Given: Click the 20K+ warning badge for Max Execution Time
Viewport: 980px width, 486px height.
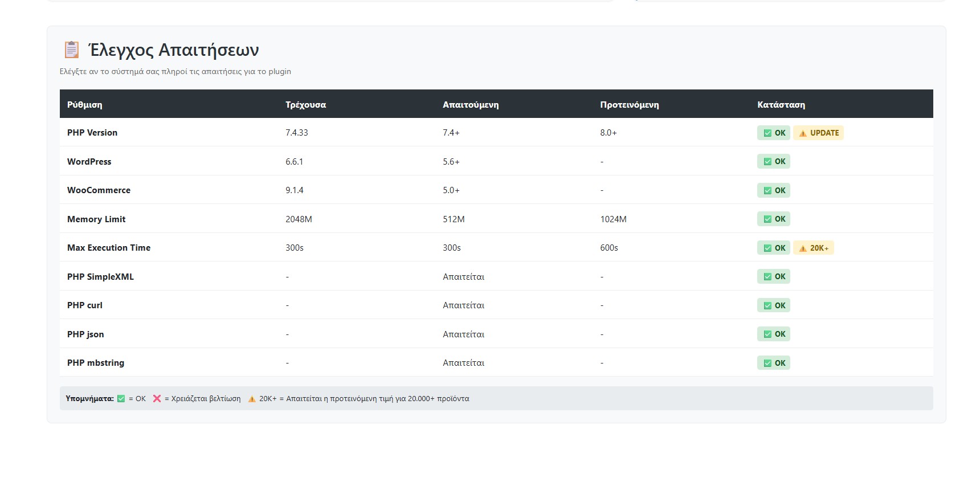Looking at the screenshot, I should coord(813,248).
